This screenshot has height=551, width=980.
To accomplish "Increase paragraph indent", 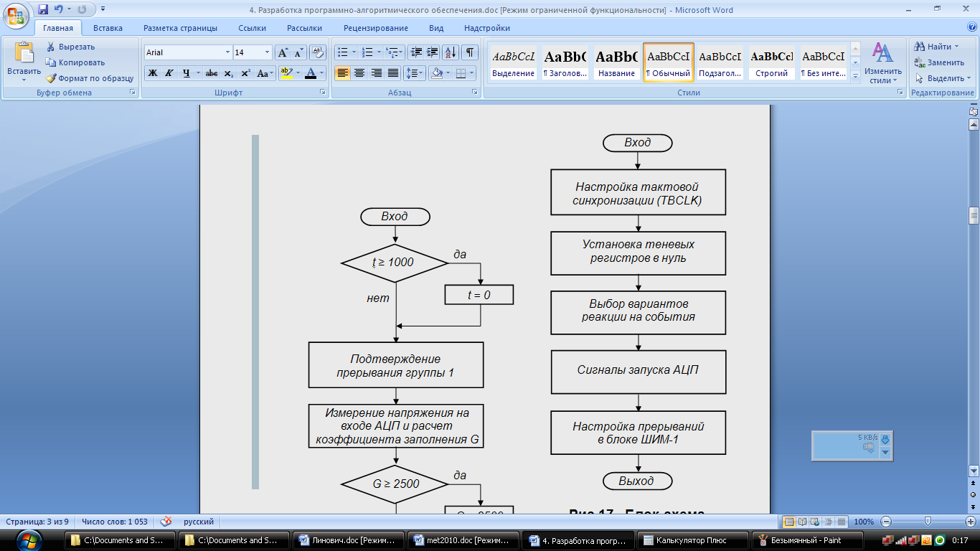I will (x=432, y=52).
